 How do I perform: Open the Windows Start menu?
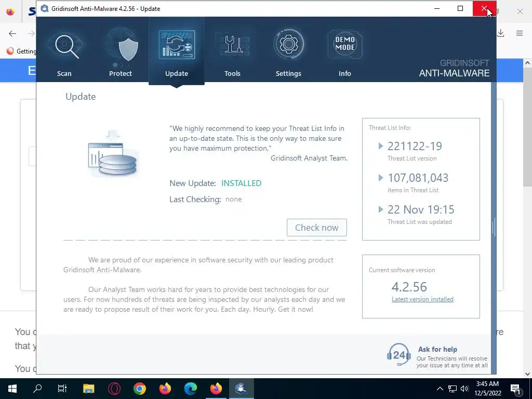click(x=12, y=389)
